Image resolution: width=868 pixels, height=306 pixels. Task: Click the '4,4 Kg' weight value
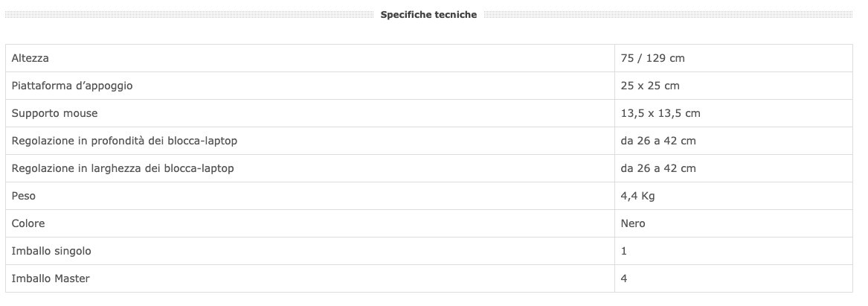tap(637, 196)
